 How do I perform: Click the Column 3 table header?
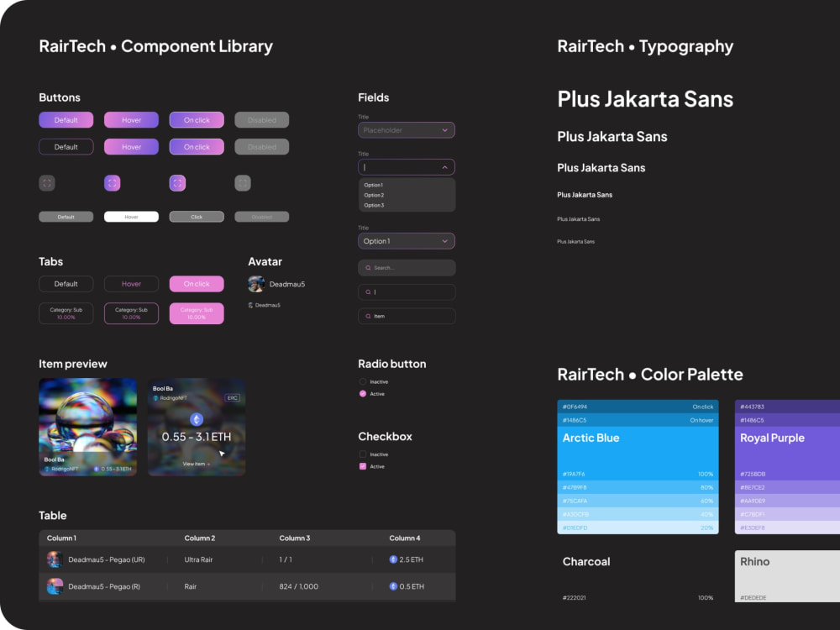(x=295, y=538)
